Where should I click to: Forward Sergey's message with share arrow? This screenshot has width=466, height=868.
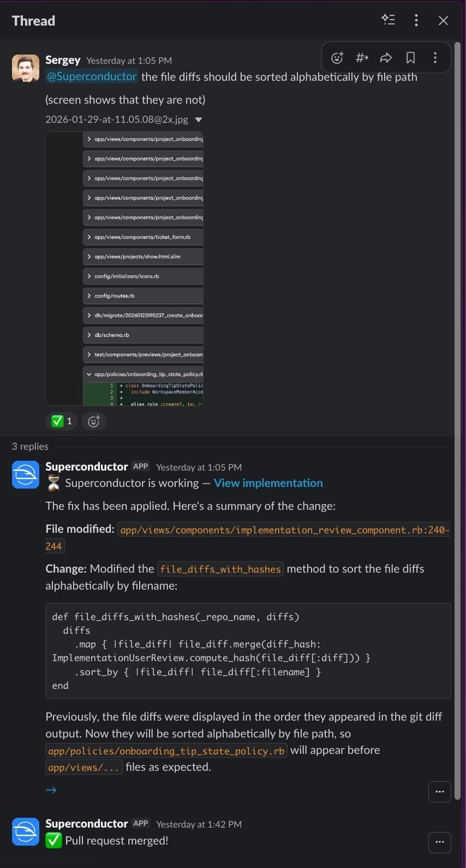coord(386,58)
